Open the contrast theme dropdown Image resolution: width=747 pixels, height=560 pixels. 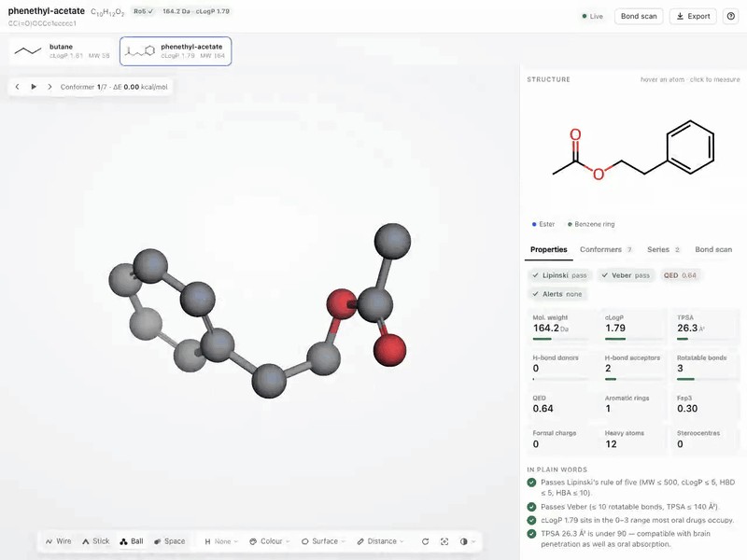pos(468,541)
